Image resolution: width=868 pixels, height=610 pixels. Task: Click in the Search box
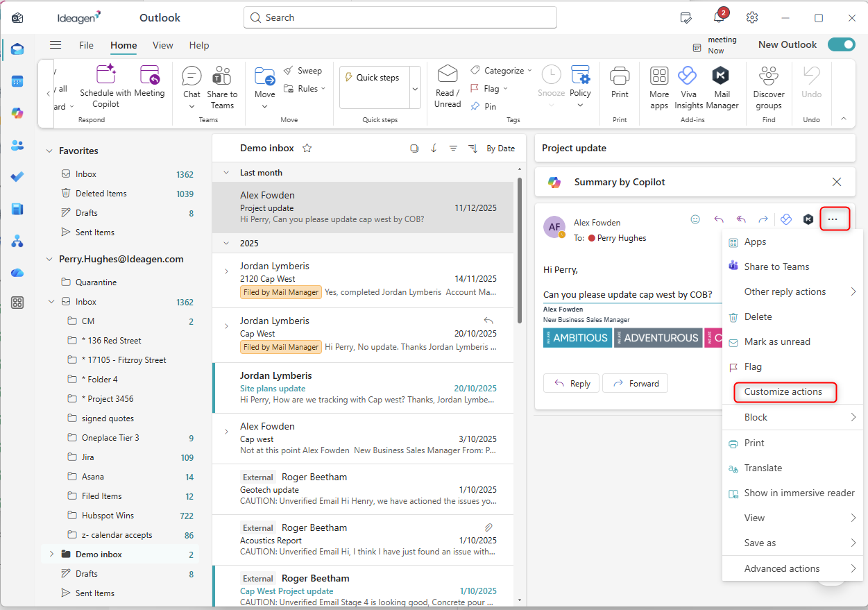(400, 17)
